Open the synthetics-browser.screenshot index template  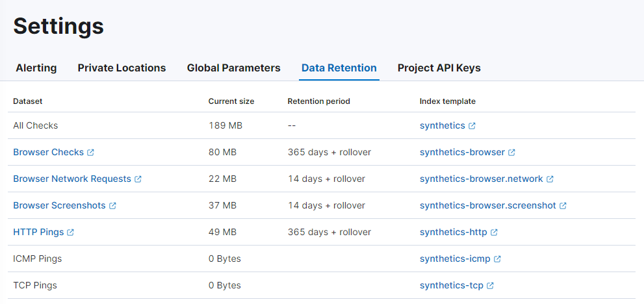[x=487, y=205]
